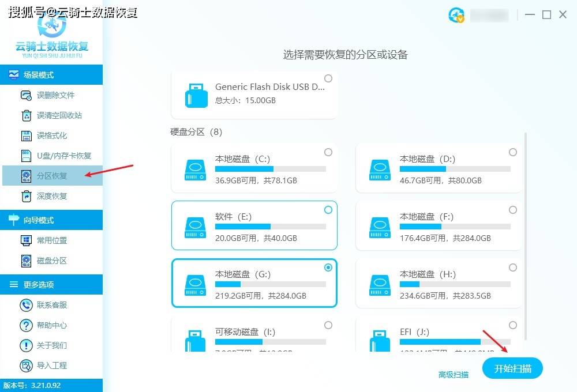Click the 可移动磁盘 (I:) label

pos(245,332)
